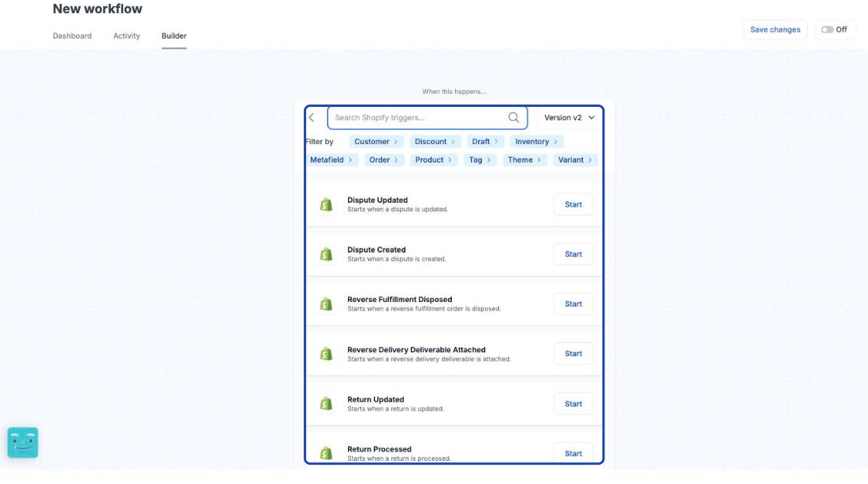Expand the Tag filter chip
Viewport: 868px width, 484px height.
tap(480, 160)
